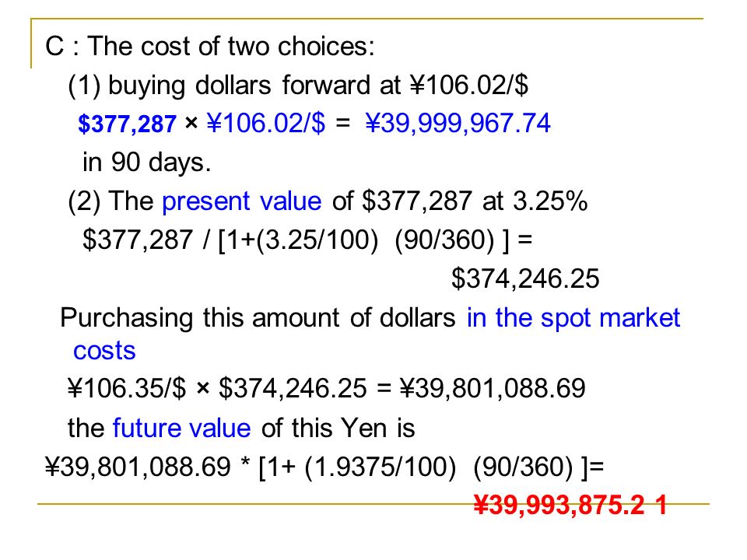
Task: Select the text 'buying dollars forward at ¥106.02/$'
Action: point(318,86)
